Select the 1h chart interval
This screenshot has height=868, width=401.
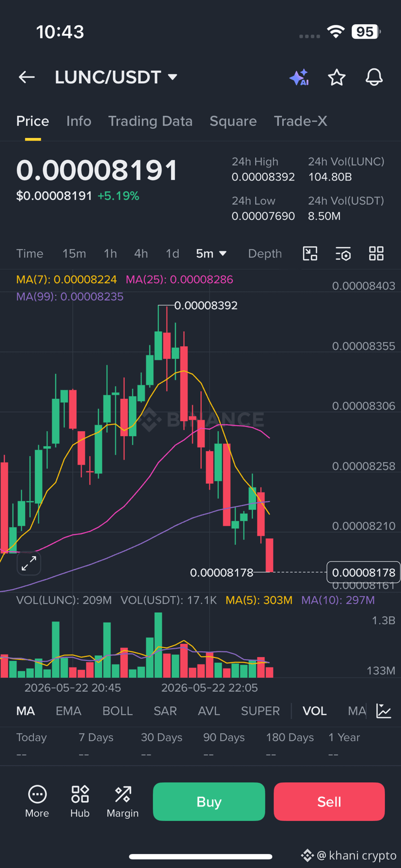(x=110, y=253)
